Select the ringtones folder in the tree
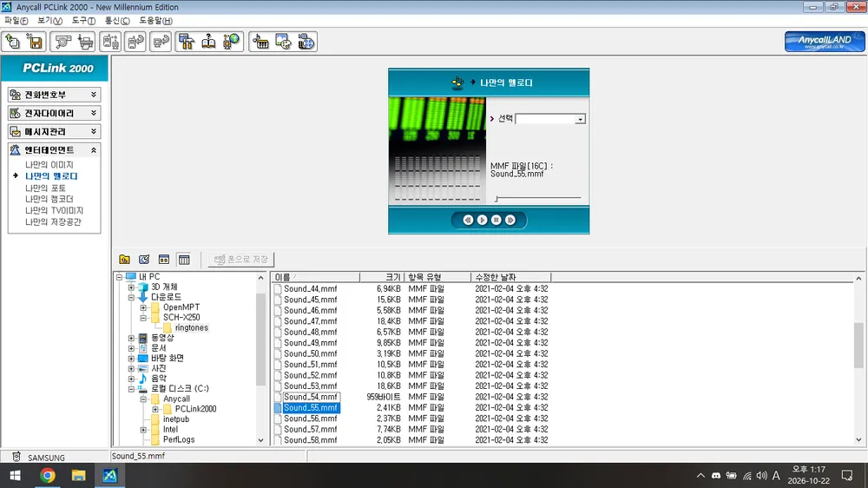 [192, 328]
